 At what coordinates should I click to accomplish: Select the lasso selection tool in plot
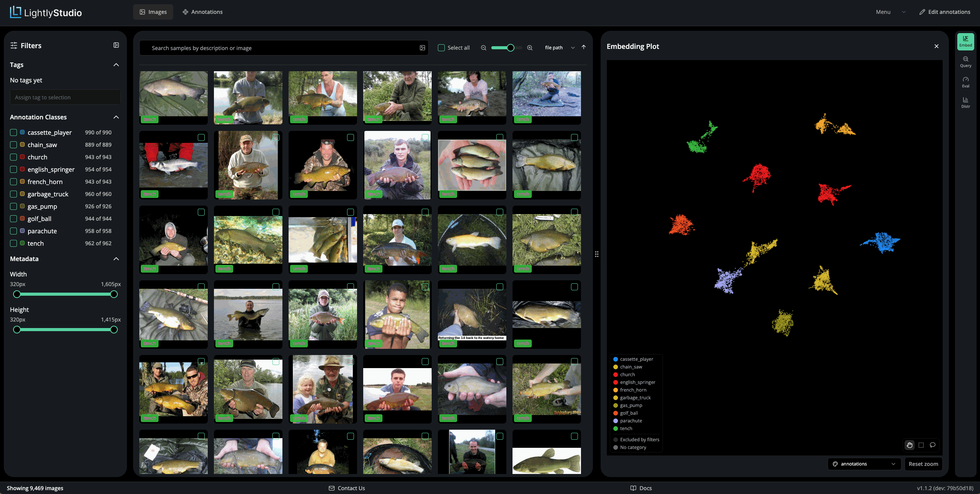933,445
